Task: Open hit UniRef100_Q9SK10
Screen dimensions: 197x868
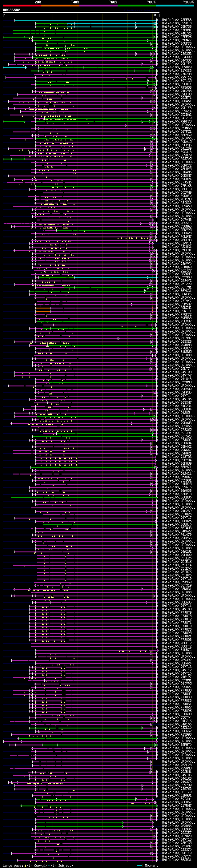Action: pos(177,23)
